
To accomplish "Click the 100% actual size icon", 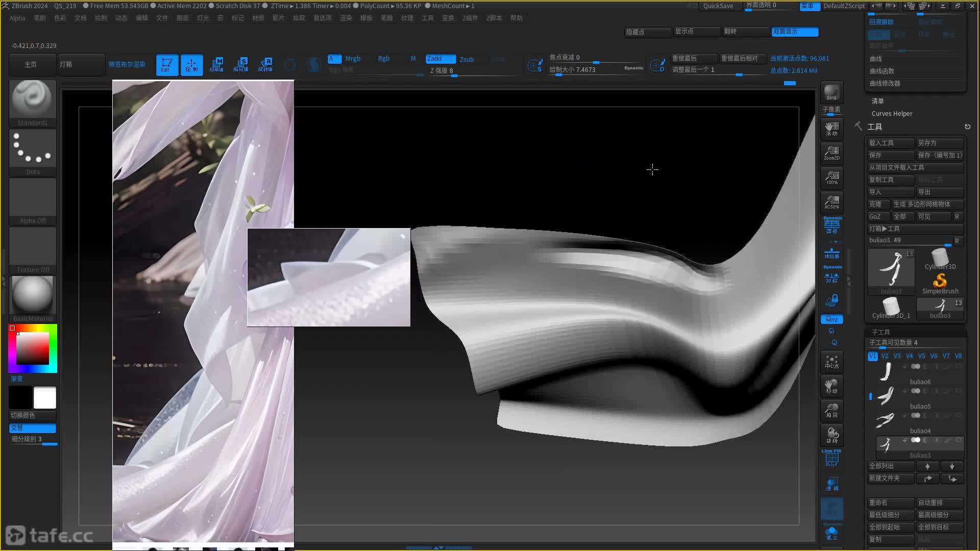I will 831,178.
